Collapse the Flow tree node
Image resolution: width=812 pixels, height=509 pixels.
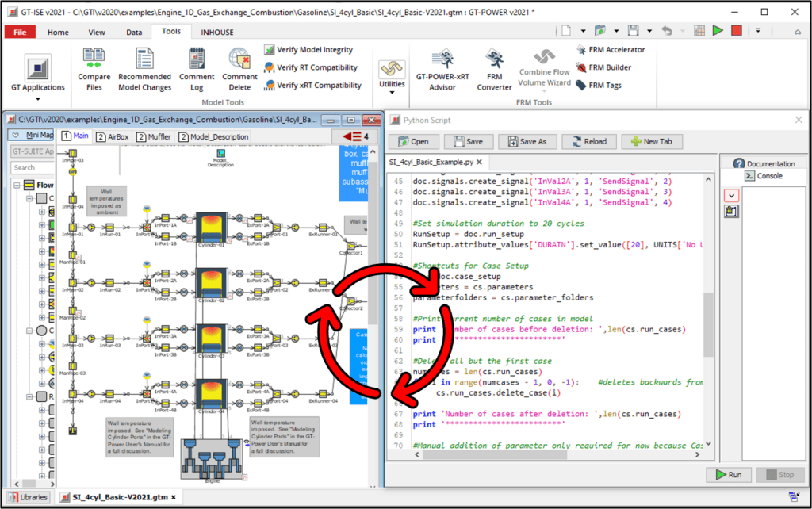pyautogui.click(x=17, y=185)
